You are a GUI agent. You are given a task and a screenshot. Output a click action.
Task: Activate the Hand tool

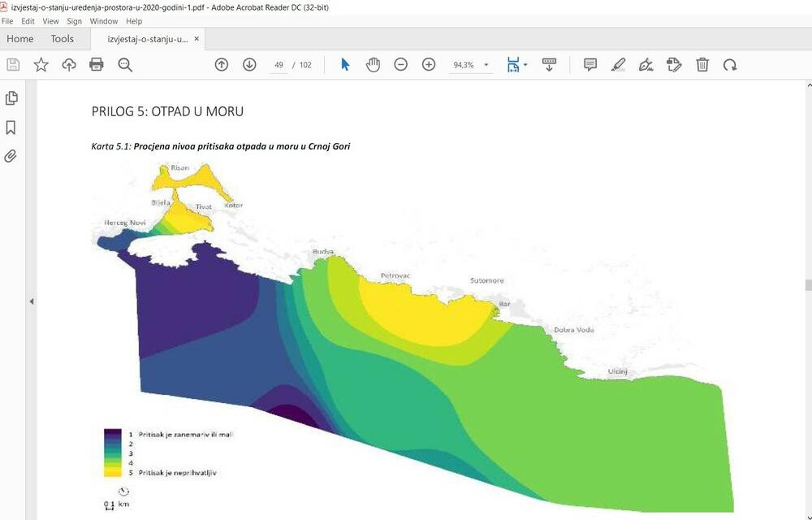point(373,64)
